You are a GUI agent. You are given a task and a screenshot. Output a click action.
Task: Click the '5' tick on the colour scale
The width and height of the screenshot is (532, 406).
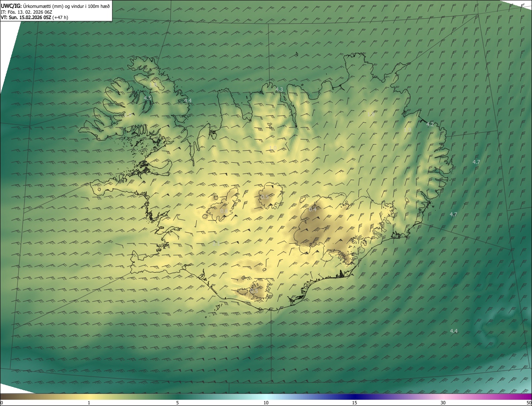pyautogui.click(x=177, y=403)
